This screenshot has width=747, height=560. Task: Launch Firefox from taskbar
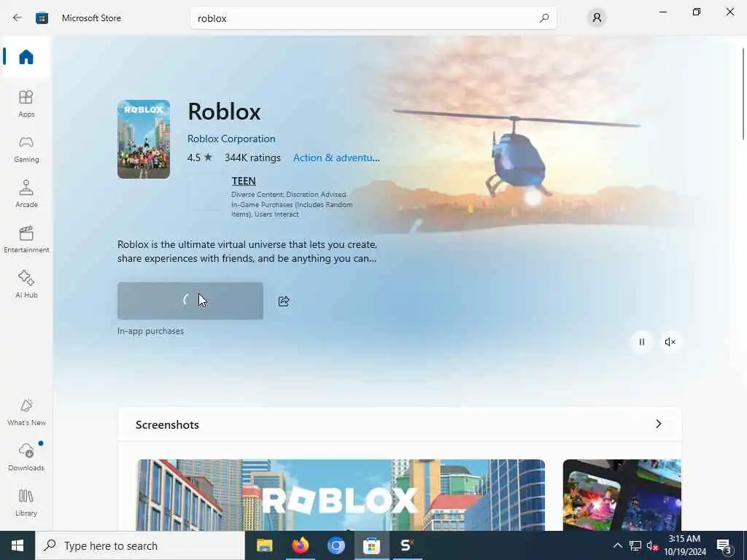300,545
